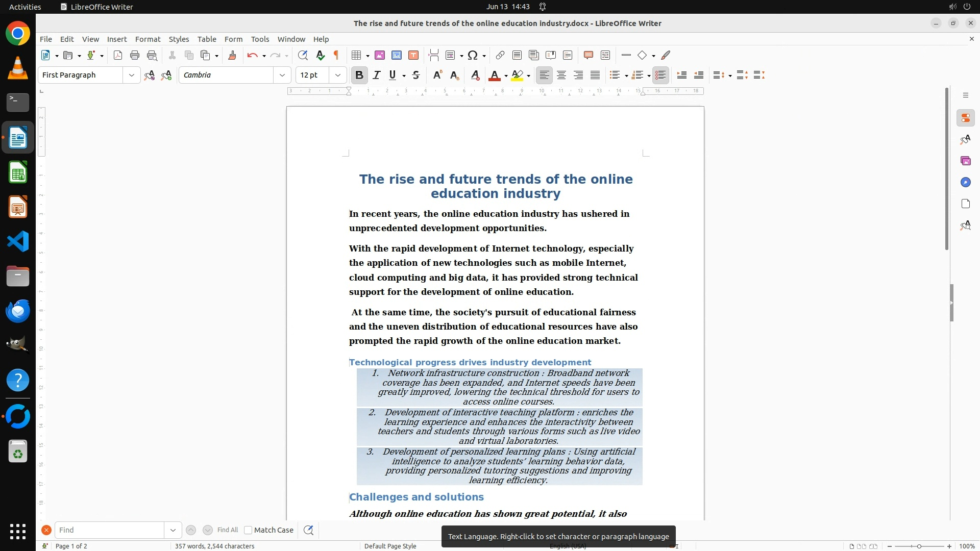Click the Insert Image icon
This screenshot has height=551, width=980.
coord(380,56)
